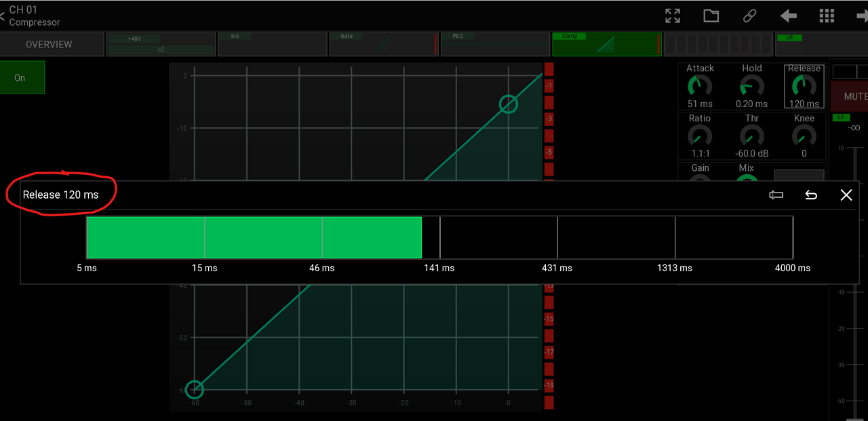Click the fullscreen expand icon in top bar

pyautogui.click(x=673, y=16)
